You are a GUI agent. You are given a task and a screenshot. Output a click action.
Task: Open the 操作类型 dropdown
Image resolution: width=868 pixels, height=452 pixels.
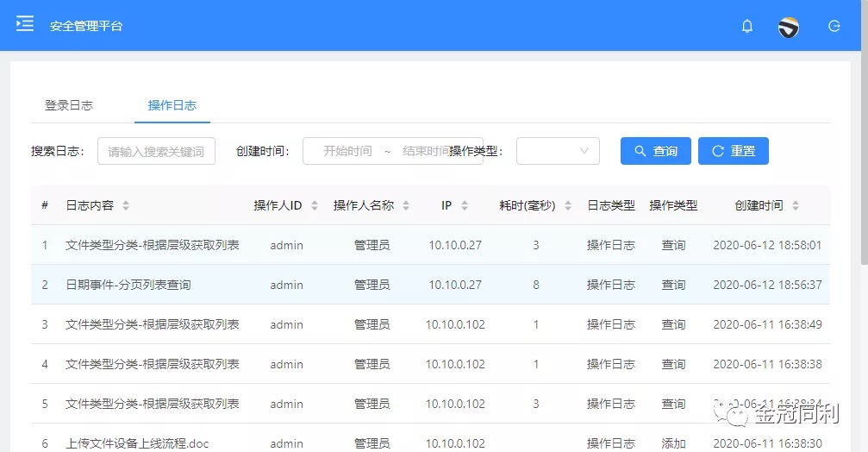click(558, 151)
